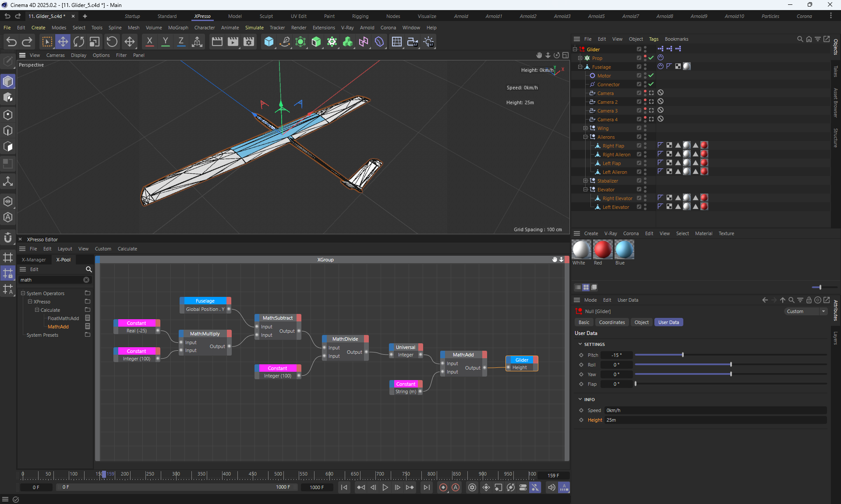Select the Move tool in top toolbar

pos(63,42)
